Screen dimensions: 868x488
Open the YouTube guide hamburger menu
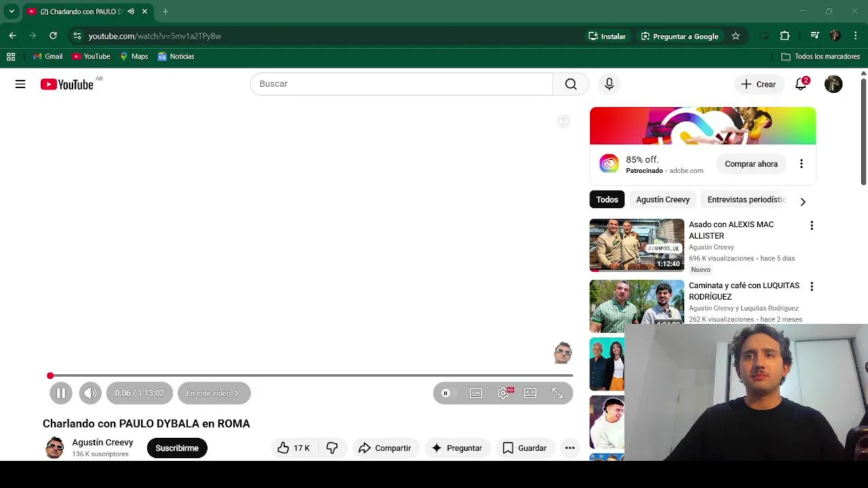pyautogui.click(x=20, y=84)
